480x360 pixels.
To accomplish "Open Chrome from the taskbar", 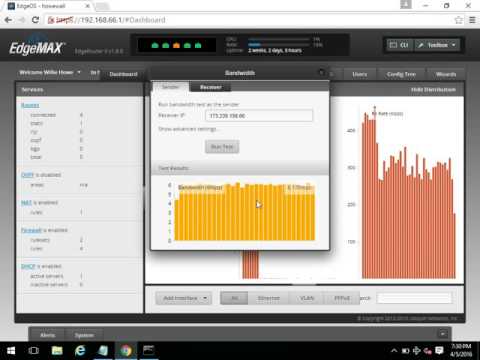I will pos(126,351).
